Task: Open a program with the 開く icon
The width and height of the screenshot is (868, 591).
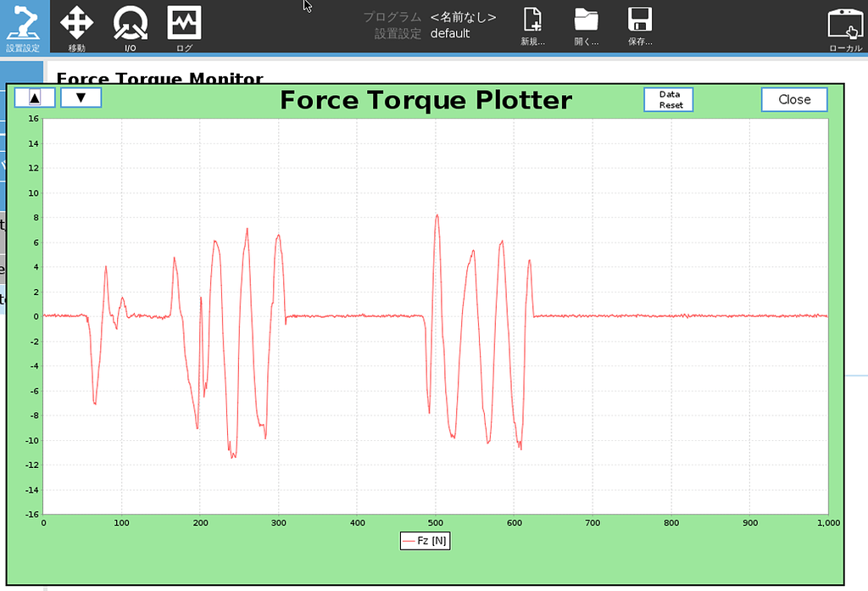Action: point(587,25)
